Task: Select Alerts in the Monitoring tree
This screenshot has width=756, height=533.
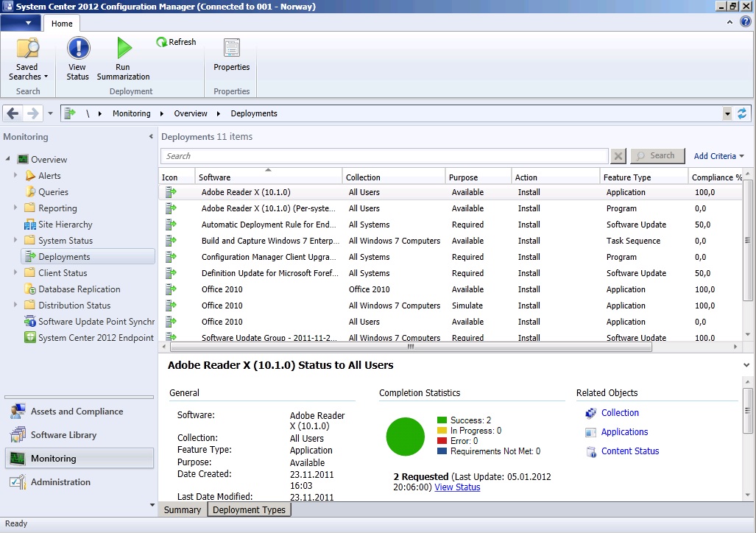Action: [49, 175]
